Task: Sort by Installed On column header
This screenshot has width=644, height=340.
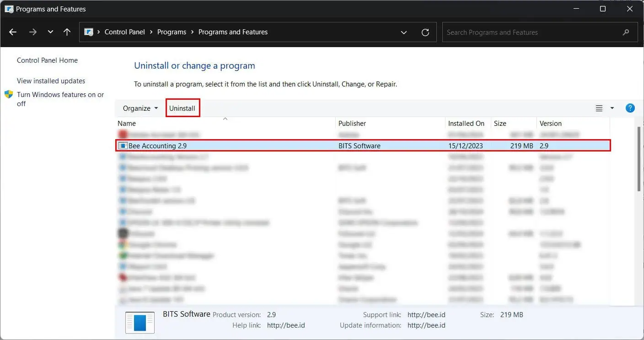Action: pos(466,124)
